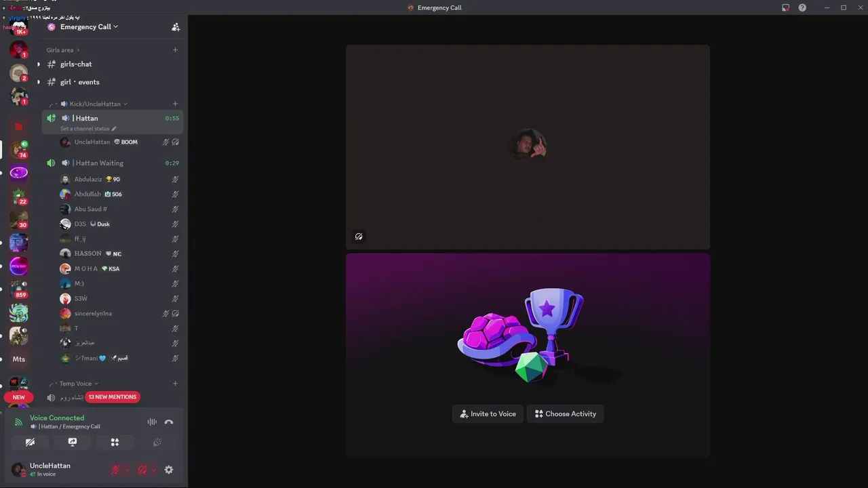Screen dimensions: 868x488
Task: Open UncleHattan's profile avatar in user panel
Action: (x=18, y=470)
